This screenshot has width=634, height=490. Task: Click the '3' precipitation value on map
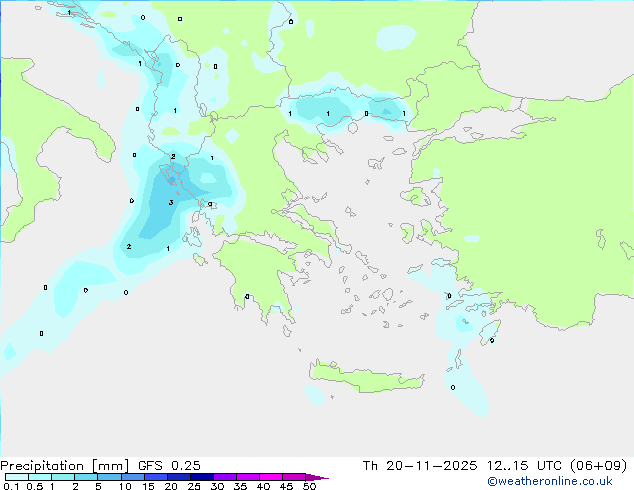[171, 203]
